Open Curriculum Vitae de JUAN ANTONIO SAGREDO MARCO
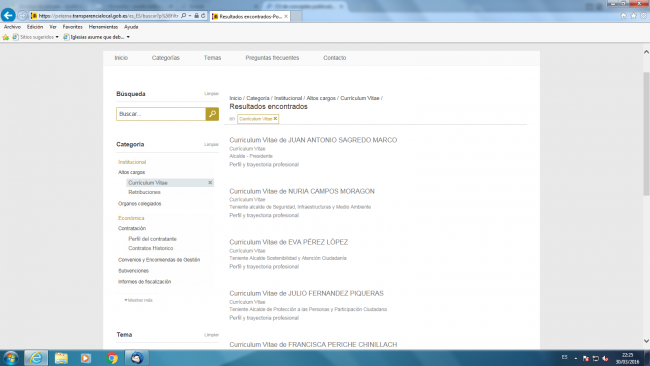650x366 pixels. coord(313,140)
